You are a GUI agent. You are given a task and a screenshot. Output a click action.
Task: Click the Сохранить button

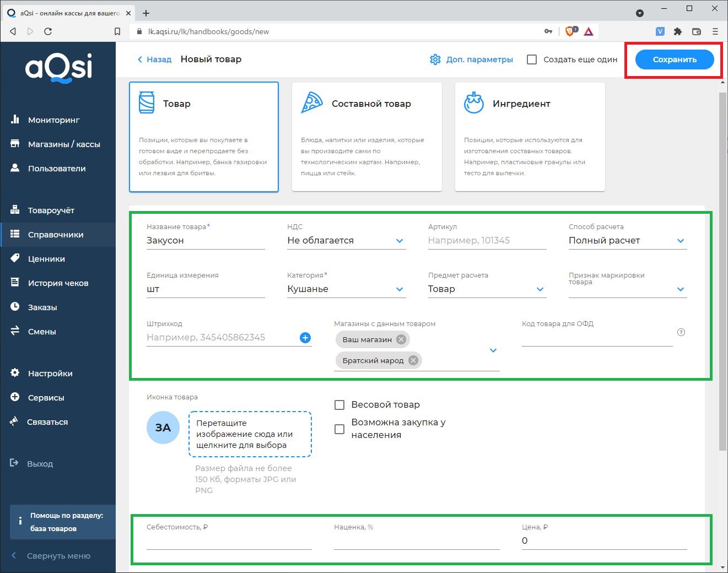pyautogui.click(x=675, y=60)
